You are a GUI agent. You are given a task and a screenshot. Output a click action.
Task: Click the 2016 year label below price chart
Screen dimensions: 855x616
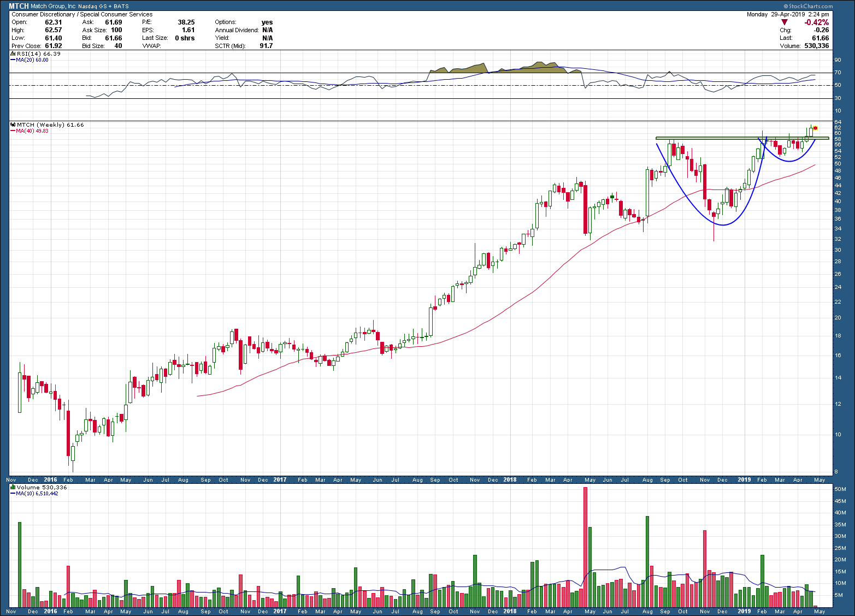[x=50, y=480]
